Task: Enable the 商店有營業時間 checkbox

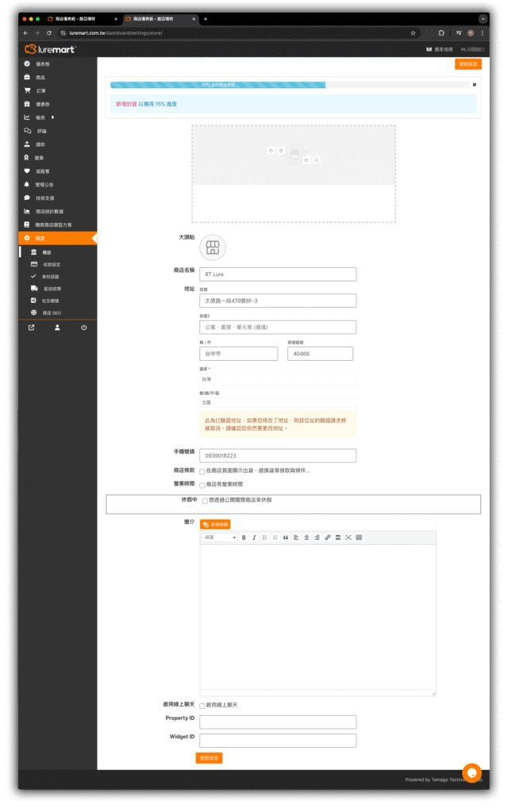Action: coord(202,485)
